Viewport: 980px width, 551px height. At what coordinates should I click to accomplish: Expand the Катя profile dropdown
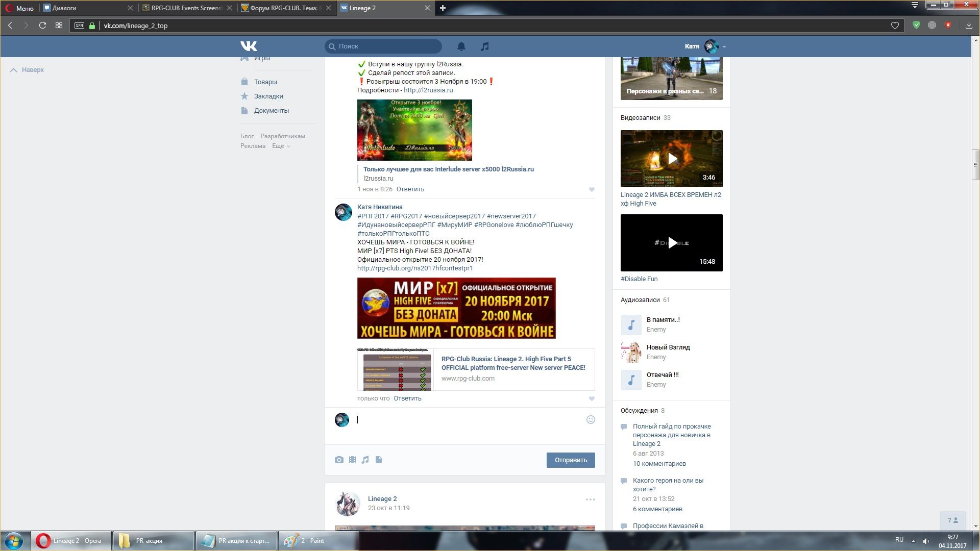click(x=724, y=46)
